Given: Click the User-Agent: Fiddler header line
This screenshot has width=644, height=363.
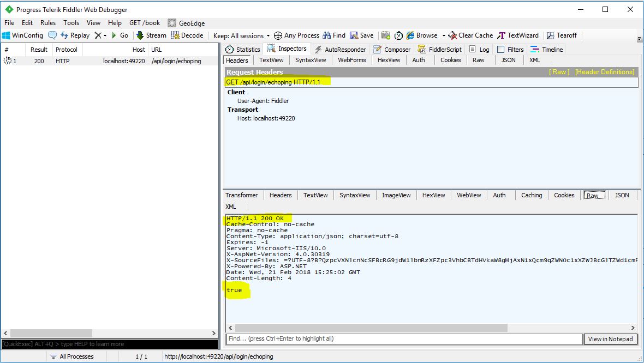Looking at the screenshot, I should point(263,101).
